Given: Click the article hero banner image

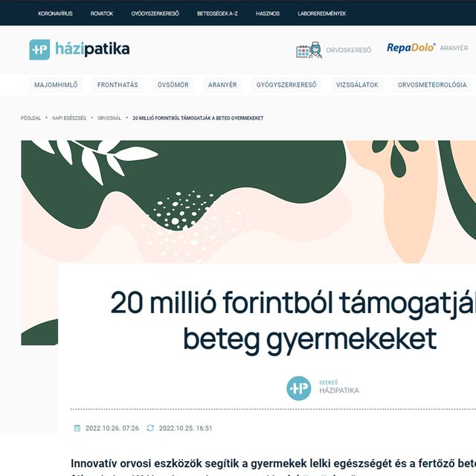Looking at the screenshot, I should pos(248,202).
